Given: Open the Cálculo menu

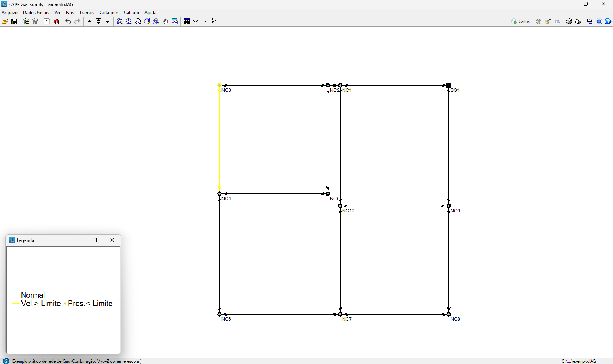Looking at the screenshot, I should pos(131,13).
